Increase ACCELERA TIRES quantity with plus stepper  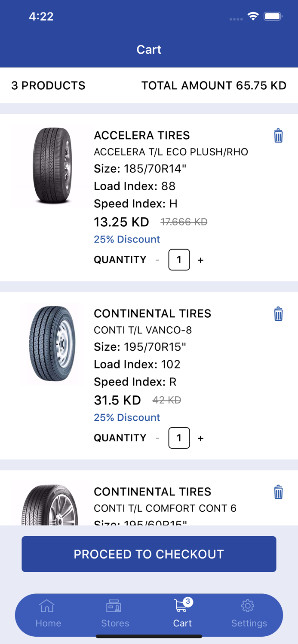coord(200,260)
